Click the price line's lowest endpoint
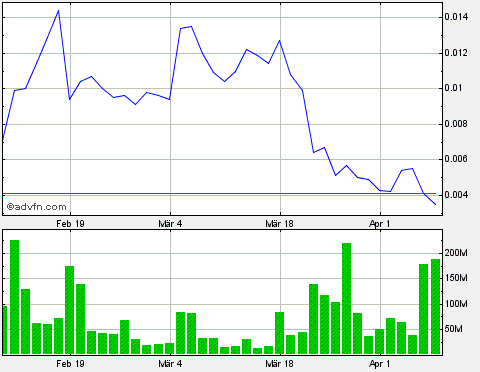The height and width of the screenshot is (372, 480). pos(435,204)
